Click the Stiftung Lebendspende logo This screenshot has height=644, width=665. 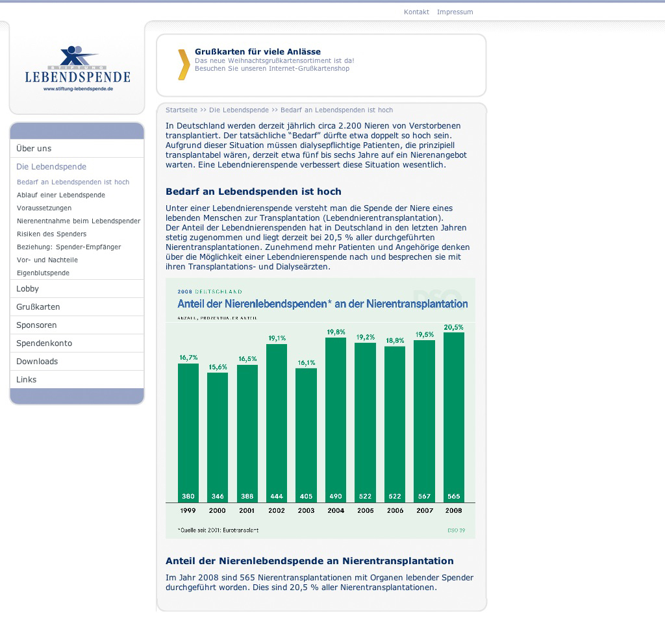coord(78,68)
